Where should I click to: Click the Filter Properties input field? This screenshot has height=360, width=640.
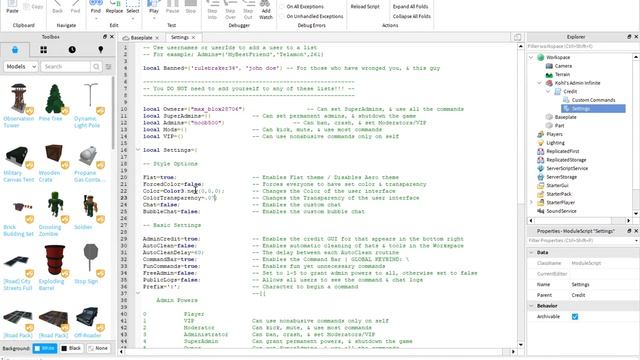coord(582,241)
